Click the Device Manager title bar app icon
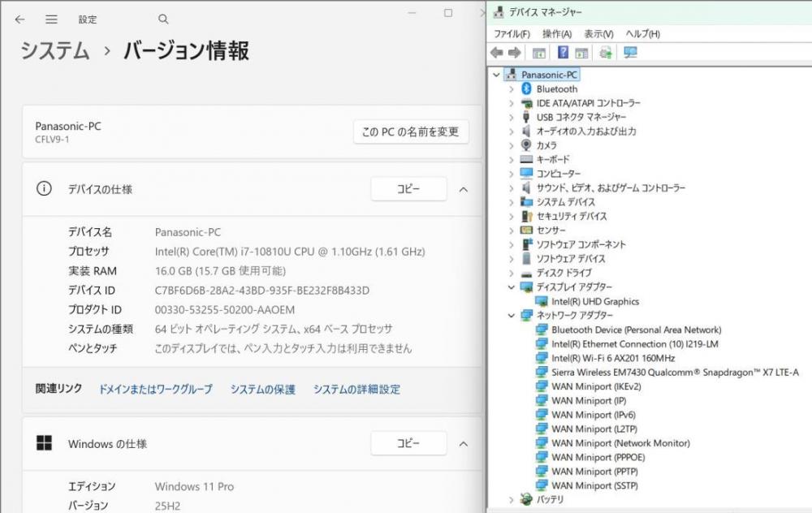This screenshot has width=812, height=513. 499,12
